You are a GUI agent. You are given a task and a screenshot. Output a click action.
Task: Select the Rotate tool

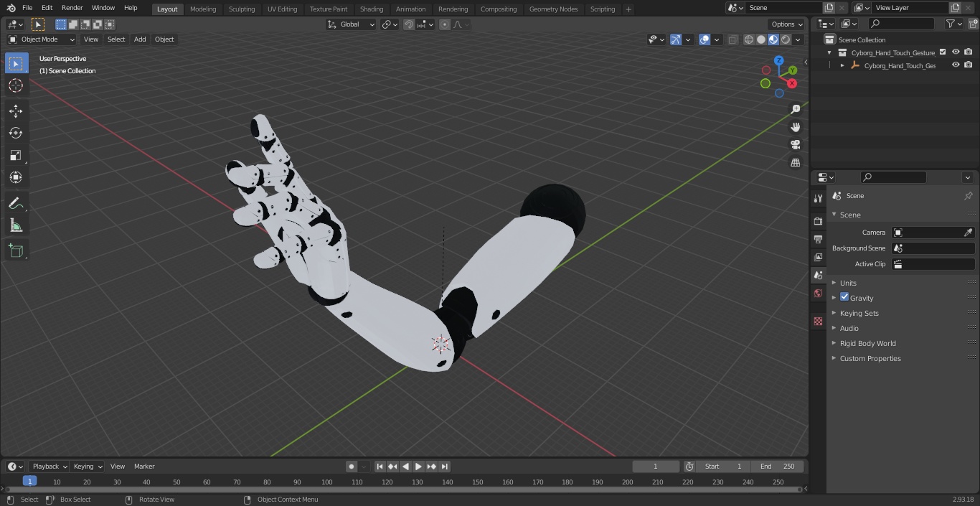click(16, 133)
